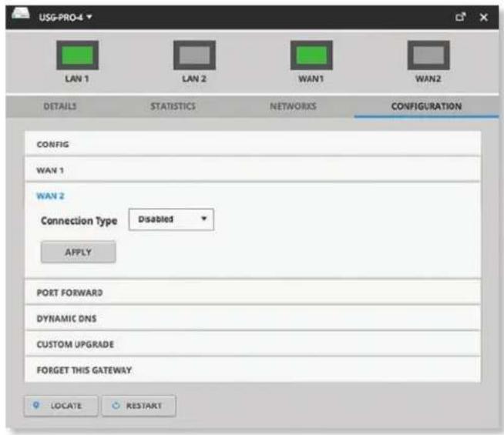The width and height of the screenshot is (504, 435).
Task: Expand the Forget This Gateway section
Action: pos(253,370)
